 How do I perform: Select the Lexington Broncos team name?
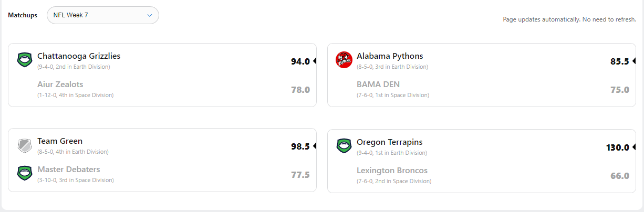(392, 171)
